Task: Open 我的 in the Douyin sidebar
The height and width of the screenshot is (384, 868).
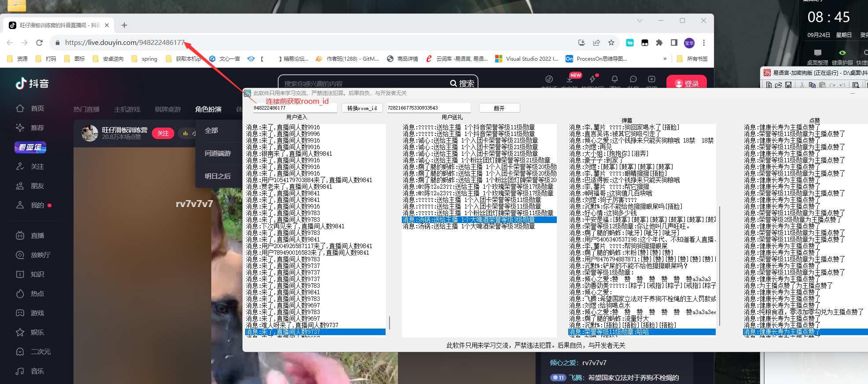Action: tap(30, 205)
